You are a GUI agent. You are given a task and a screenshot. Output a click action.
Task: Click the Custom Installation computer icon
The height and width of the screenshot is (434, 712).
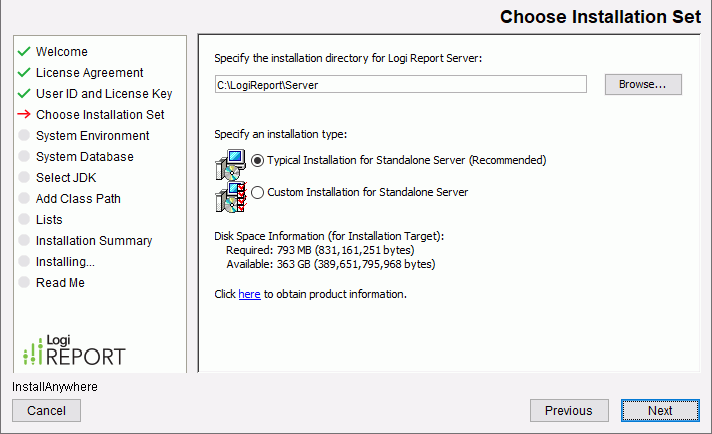tap(230, 195)
